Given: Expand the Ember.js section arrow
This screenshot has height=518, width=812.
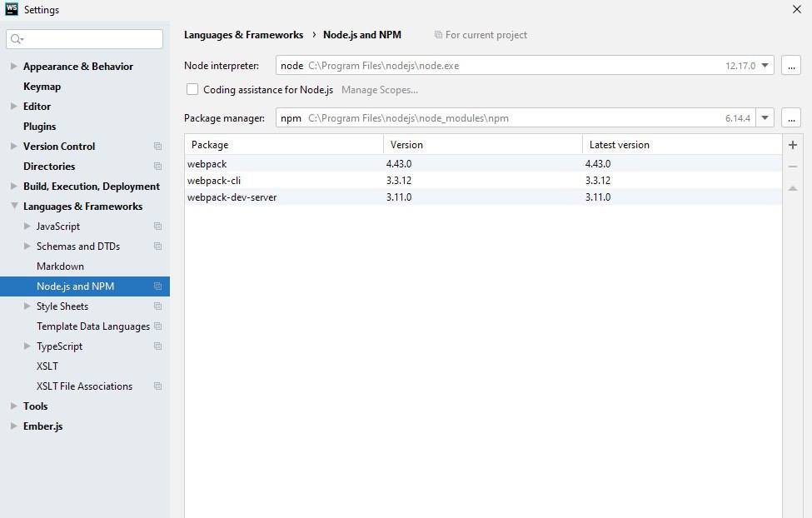Looking at the screenshot, I should (x=14, y=426).
